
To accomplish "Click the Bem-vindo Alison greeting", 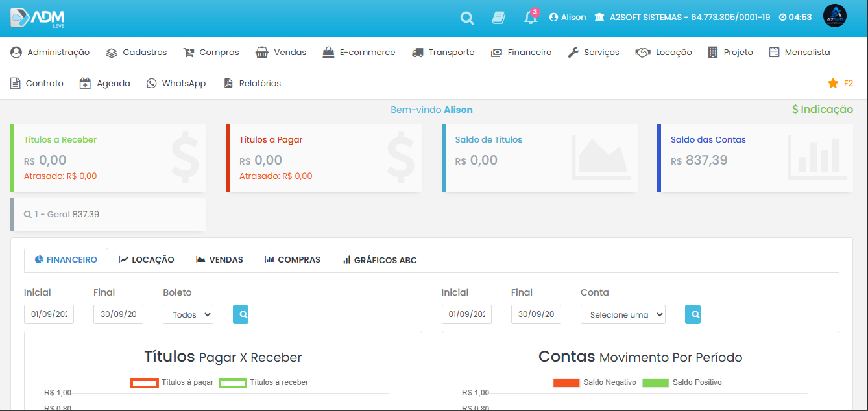I will click(x=431, y=110).
